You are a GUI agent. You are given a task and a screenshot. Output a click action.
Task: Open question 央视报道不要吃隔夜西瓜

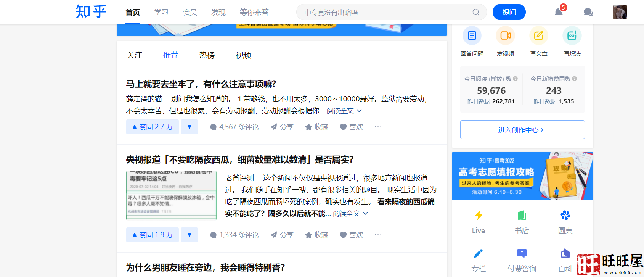(x=240, y=159)
